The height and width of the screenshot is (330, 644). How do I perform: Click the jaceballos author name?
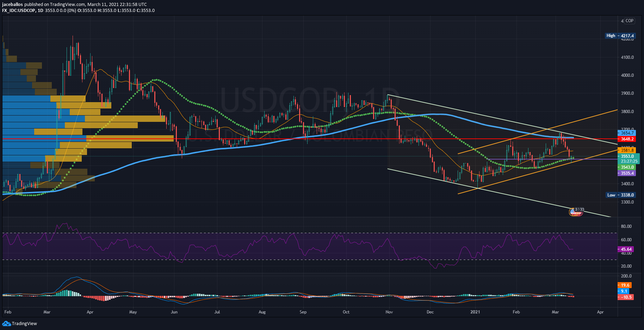pos(13,4)
